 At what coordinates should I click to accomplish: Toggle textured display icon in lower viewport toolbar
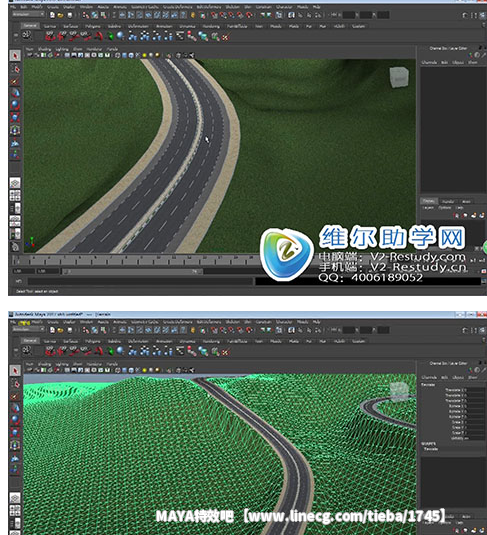[138, 370]
